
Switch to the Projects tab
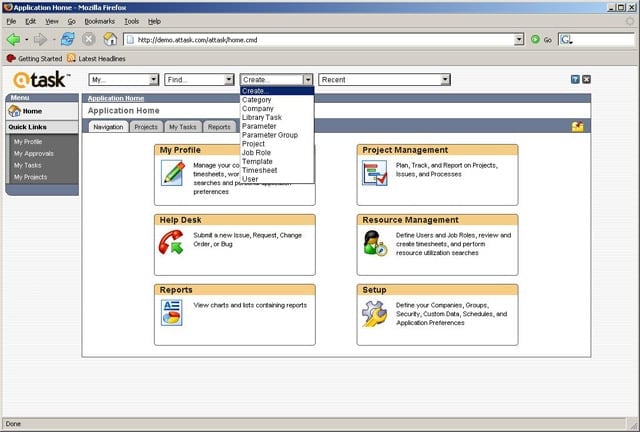(x=146, y=127)
